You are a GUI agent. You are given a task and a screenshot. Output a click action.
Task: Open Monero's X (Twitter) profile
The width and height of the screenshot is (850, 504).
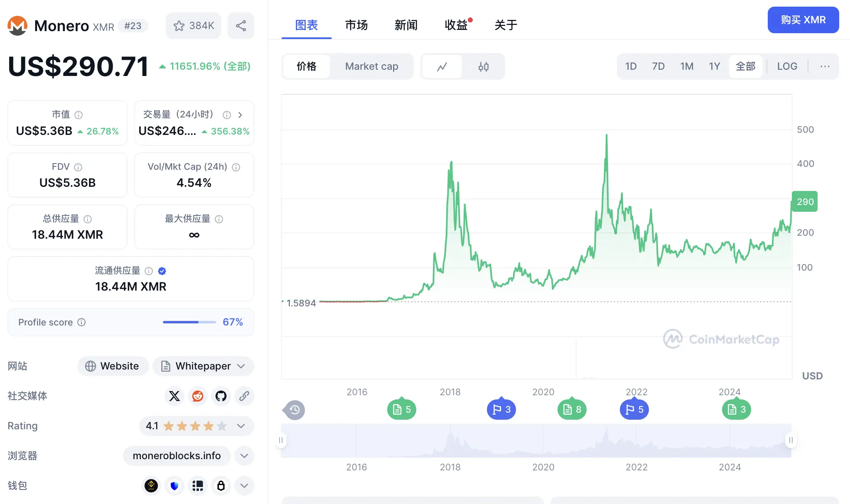174,396
